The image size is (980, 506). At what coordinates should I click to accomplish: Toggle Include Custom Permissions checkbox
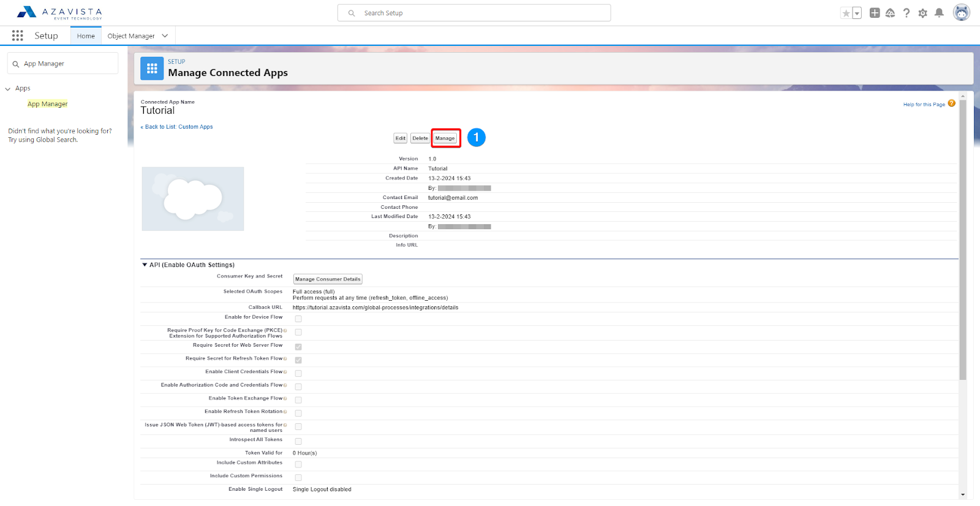click(298, 478)
